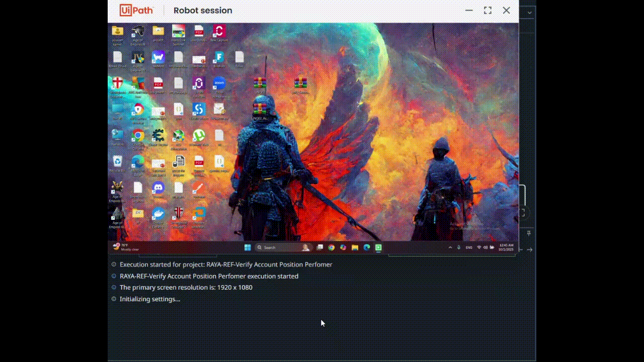Viewport: 644px width, 362px height.
Task: Open the Postman desktop shortcut
Action: [199, 189]
